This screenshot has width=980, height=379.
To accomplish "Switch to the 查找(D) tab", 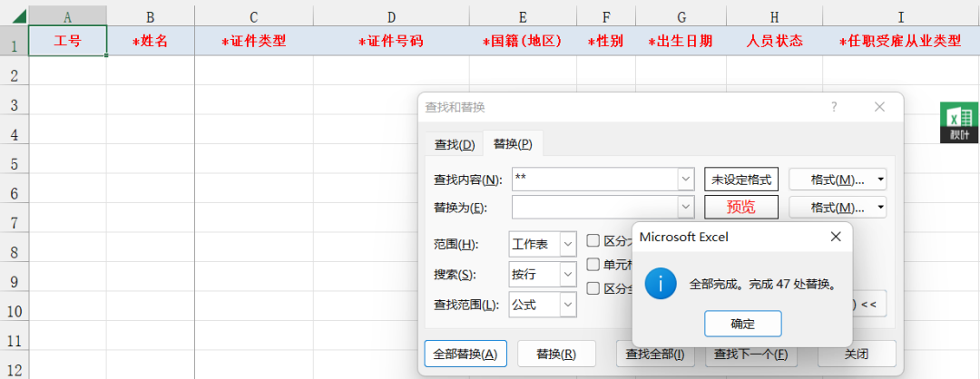I will 455,145.
